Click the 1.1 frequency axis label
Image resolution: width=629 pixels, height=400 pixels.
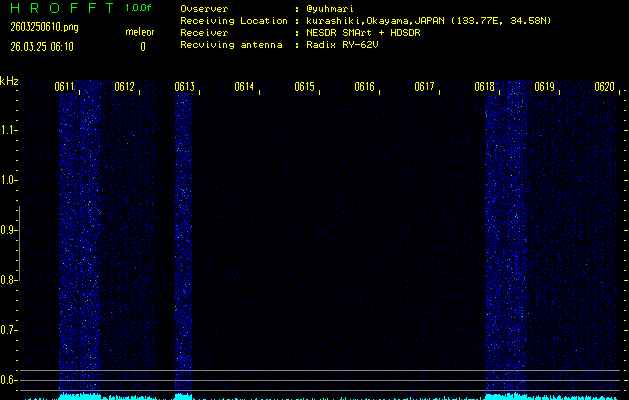click(7, 130)
